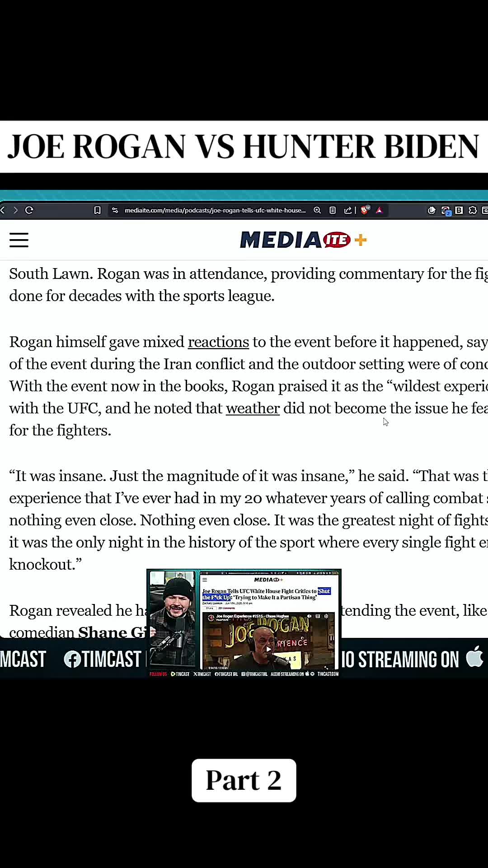Open the B extension icon in the toolbar
Viewport: 488px width, 868px height.
(x=459, y=210)
